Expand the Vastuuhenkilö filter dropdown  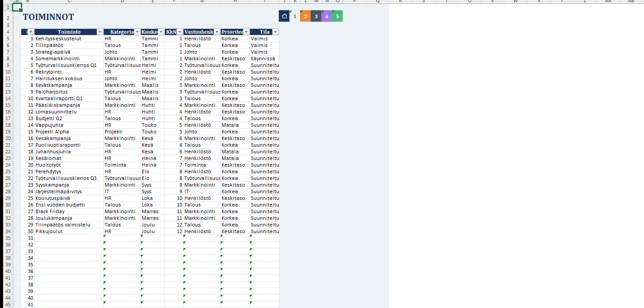pyautogui.click(x=217, y=32)
